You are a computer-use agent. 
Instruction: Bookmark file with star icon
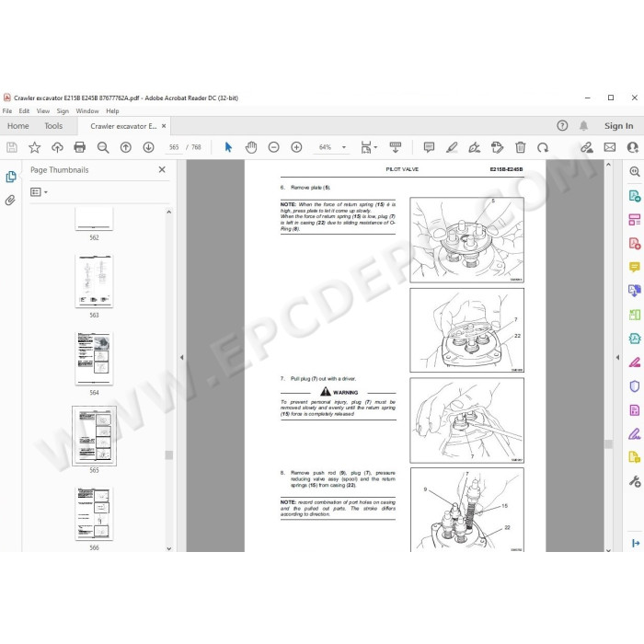[x=35, y=147]
